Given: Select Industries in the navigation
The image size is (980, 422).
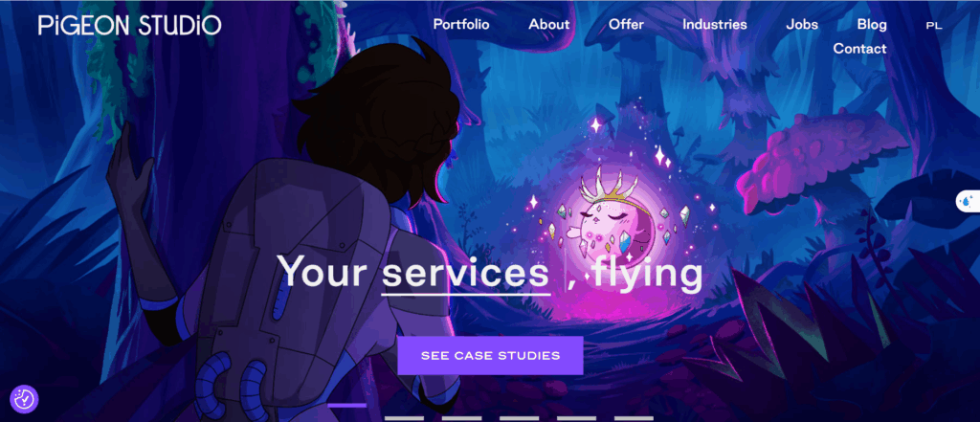Looking at the screenshot, I should (x=714, y=24).
